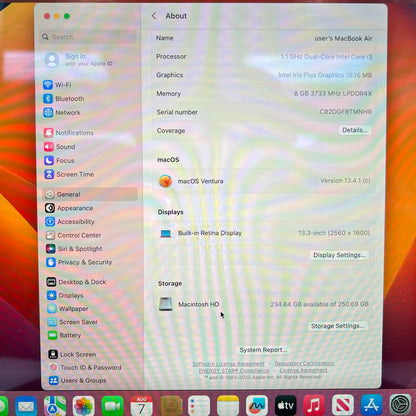Click the Search field in the sidebar
Image resolution: width=416 pixels, height=416 pixels.
click(x=88, y=37)
